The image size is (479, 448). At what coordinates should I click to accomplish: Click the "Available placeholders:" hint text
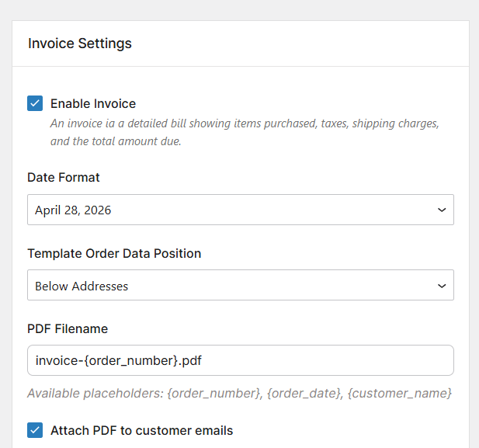coord(95,393)
